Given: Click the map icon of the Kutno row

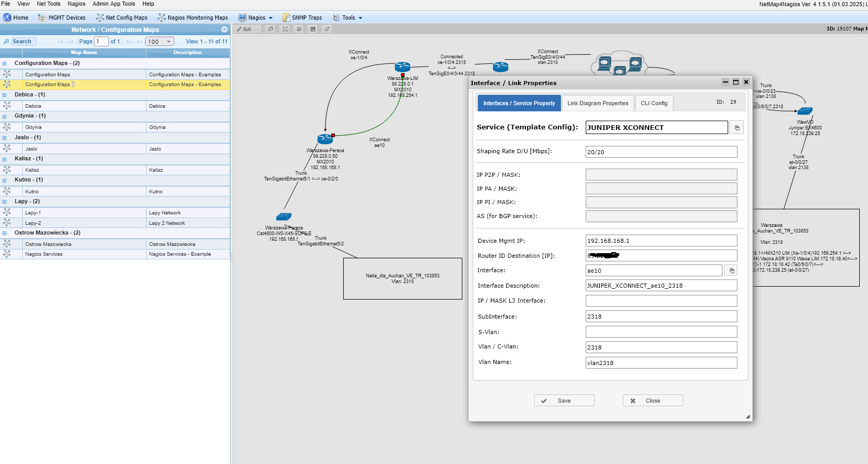Looking at the screenshot, I should (7, 191).
